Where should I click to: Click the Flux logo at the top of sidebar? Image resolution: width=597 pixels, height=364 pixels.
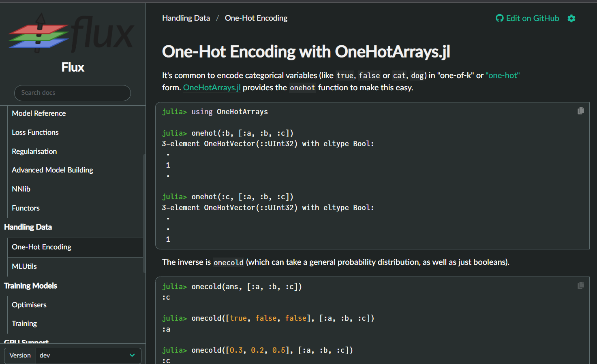pyautogui.click(x=71, y=34)
